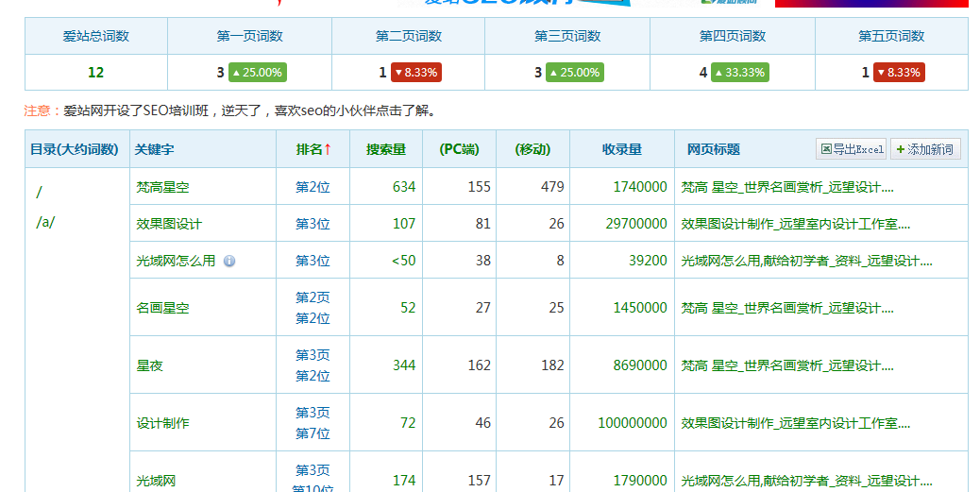
Task: Open the root "/" directory
Action: click(x=39, y=193)
